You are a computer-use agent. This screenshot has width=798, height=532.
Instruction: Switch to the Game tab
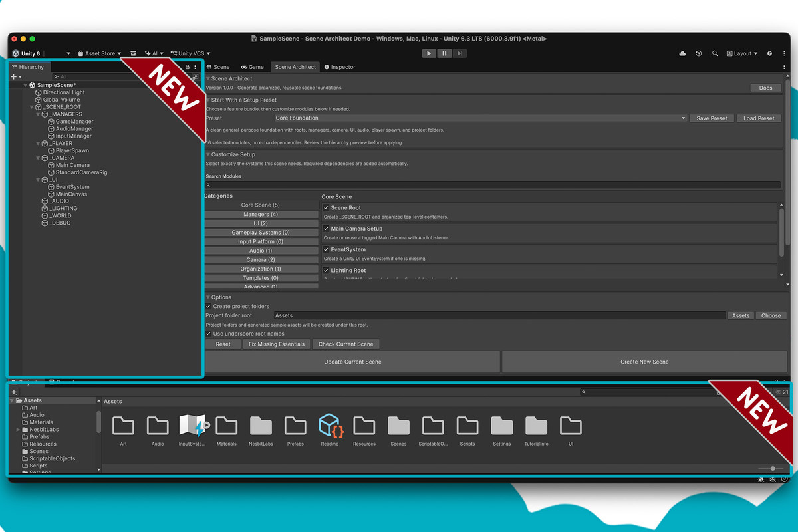tap(252, 67)
